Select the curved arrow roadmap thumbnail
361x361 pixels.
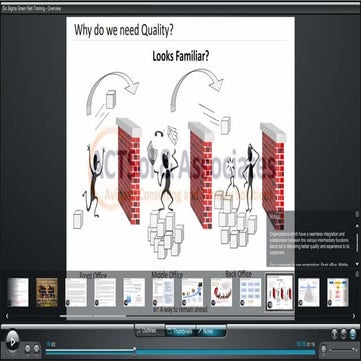click(192, 292)
